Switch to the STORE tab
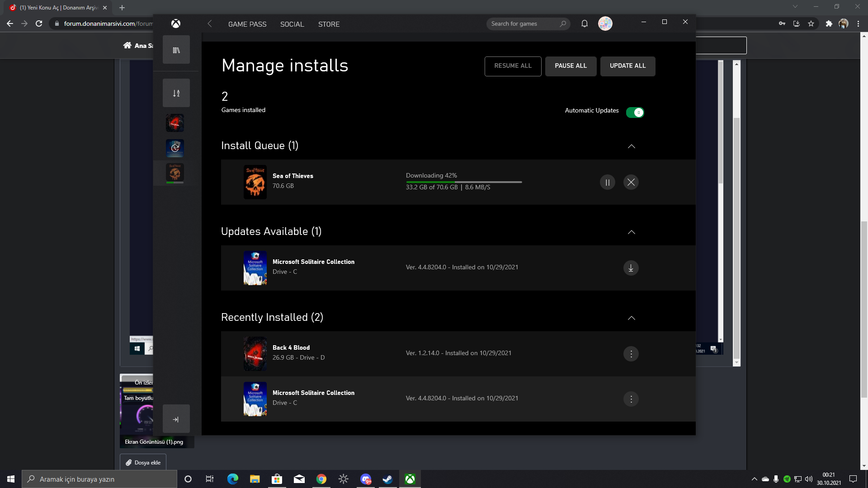868x488 pixels. tap(329, 24)
